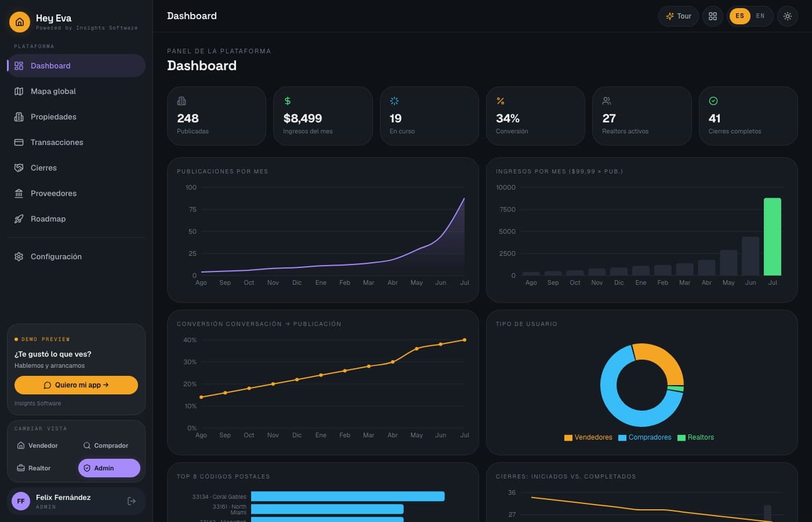Click the $8,499 income value
This screenshot has width=812, height=522.
302,118
